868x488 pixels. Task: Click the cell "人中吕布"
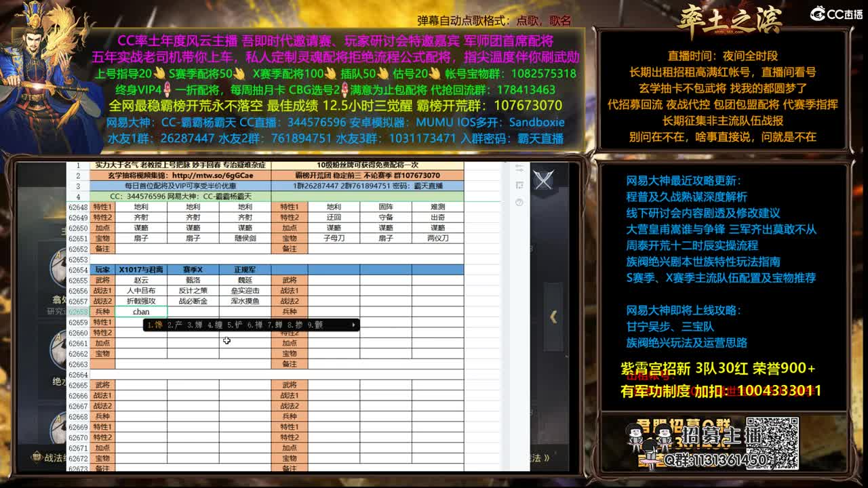click(x=141, y=291)
